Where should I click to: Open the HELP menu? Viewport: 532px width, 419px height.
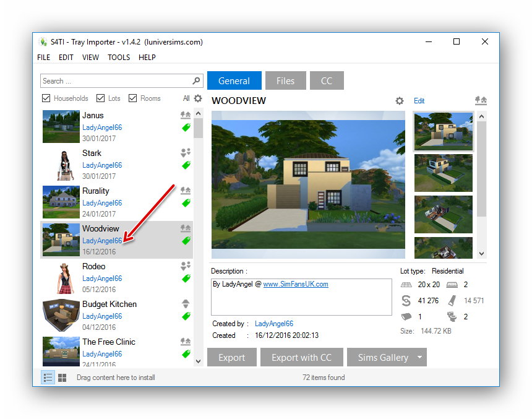click(x=147, y=58)
